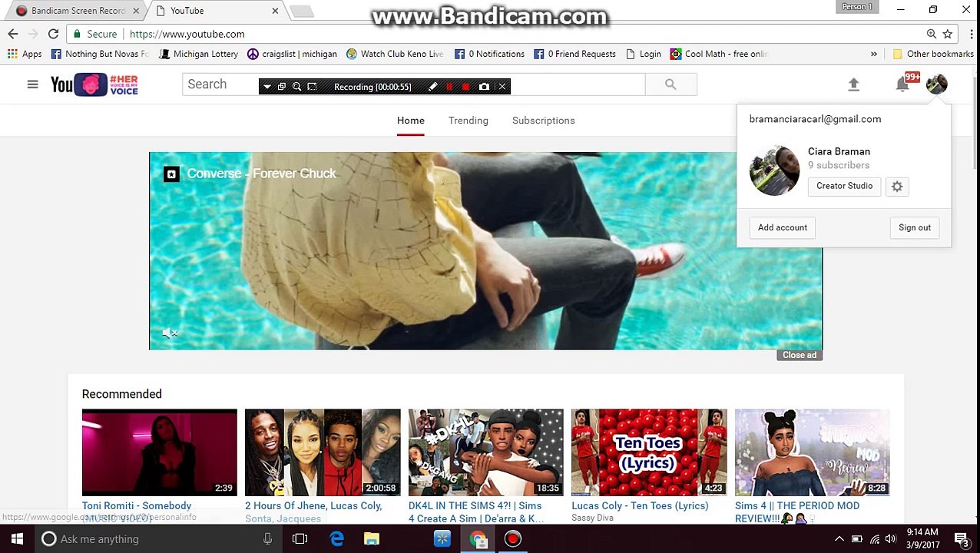Viewport: 980px width, 553px height.
Task: Open Toni Romiti Somebody video thumbnail
Action: click(160, 452)
